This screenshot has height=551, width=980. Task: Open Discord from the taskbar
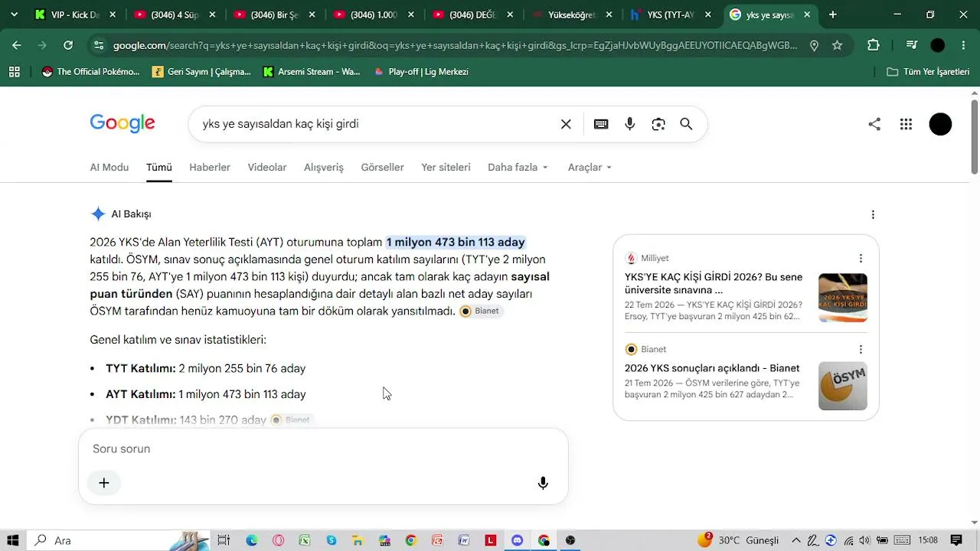pyautogui.click(x=518, y=540)
